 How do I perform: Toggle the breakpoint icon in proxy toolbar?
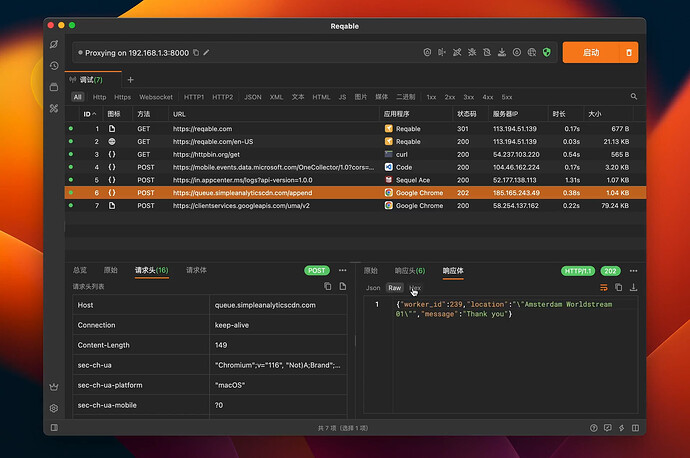point(442,52)
